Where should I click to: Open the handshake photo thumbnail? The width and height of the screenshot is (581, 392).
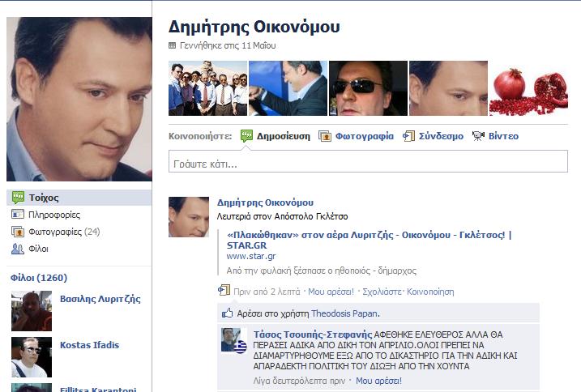click(x=288, y=88)
